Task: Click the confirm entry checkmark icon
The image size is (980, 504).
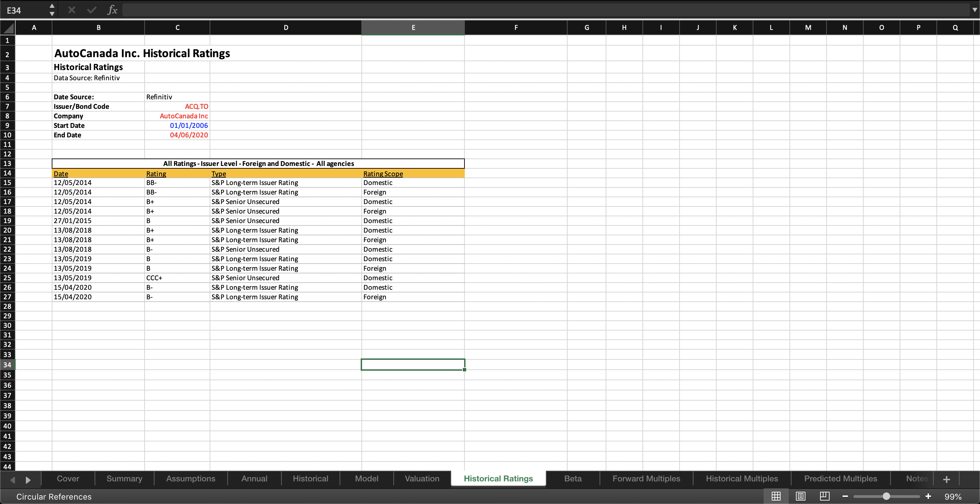Action: pyautogui.click(x=92, y=10)
